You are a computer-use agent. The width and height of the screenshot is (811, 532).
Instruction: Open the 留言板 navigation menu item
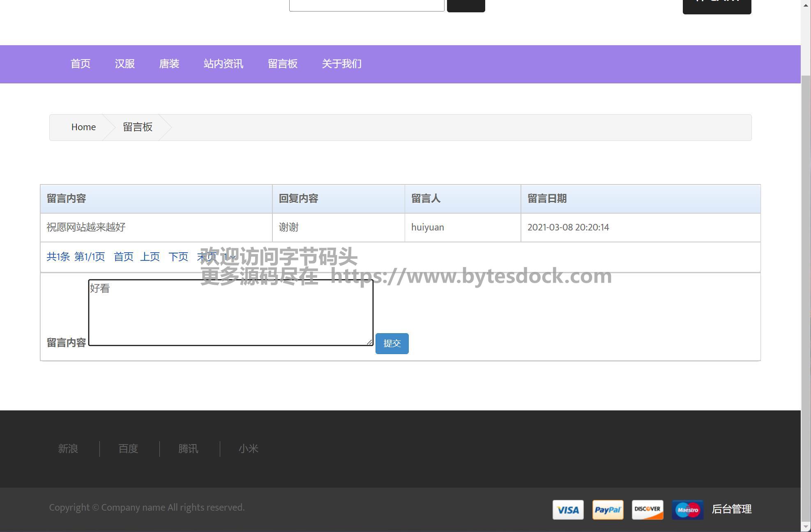[283, 64]
